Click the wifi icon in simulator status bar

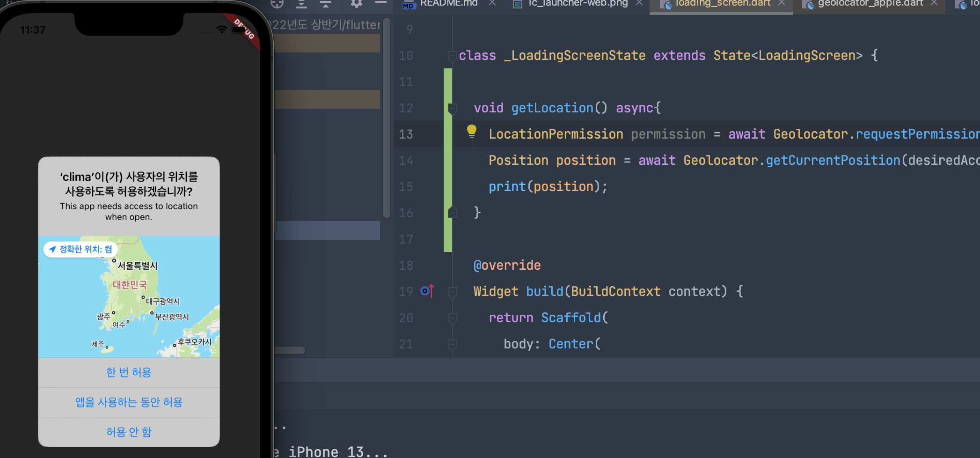tap(222, 30)
